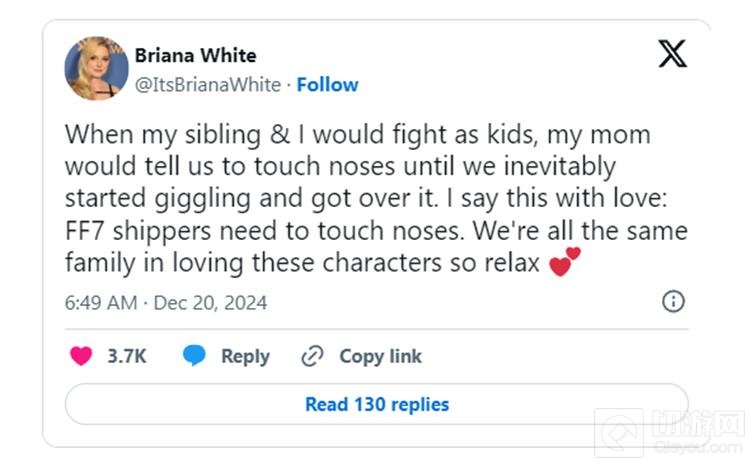The height and width of the screenshot is (463, 750).
Task: Click the X logo icon
Action: point(672,54)
